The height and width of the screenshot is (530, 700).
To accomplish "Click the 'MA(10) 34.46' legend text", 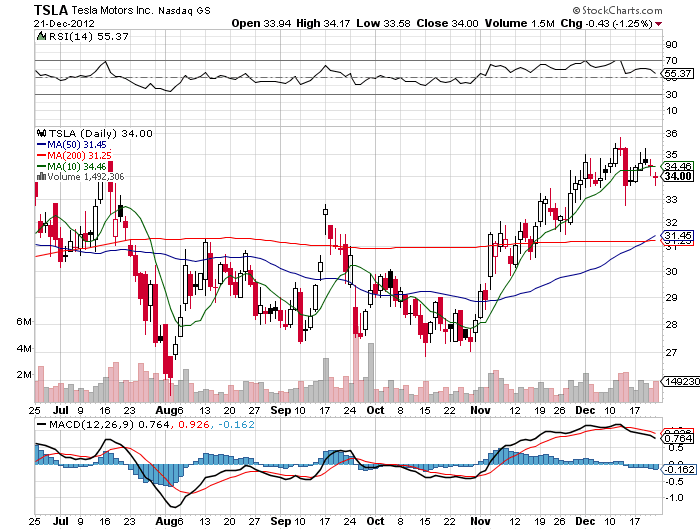I will point(77,167).
